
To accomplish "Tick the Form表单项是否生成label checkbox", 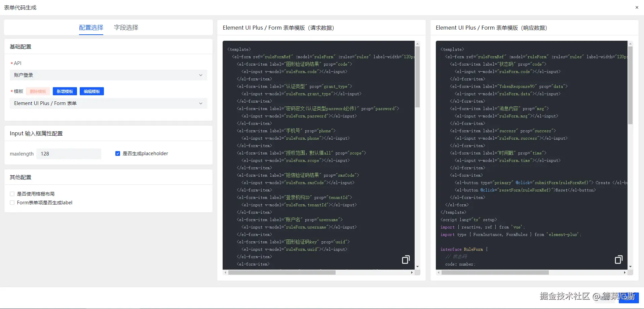I will click(12, 203).
